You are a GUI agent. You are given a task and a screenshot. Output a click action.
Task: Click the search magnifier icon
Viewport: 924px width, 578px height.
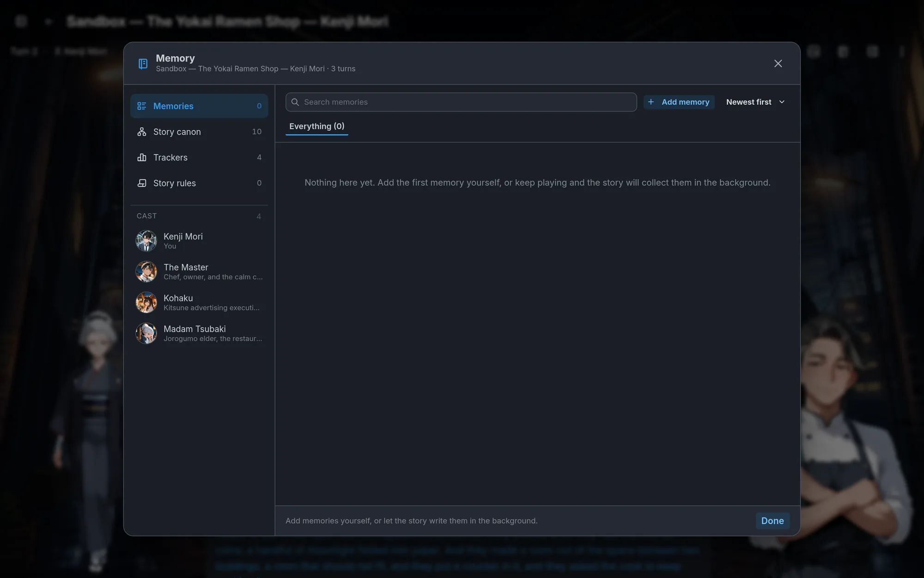coord(295,102)
